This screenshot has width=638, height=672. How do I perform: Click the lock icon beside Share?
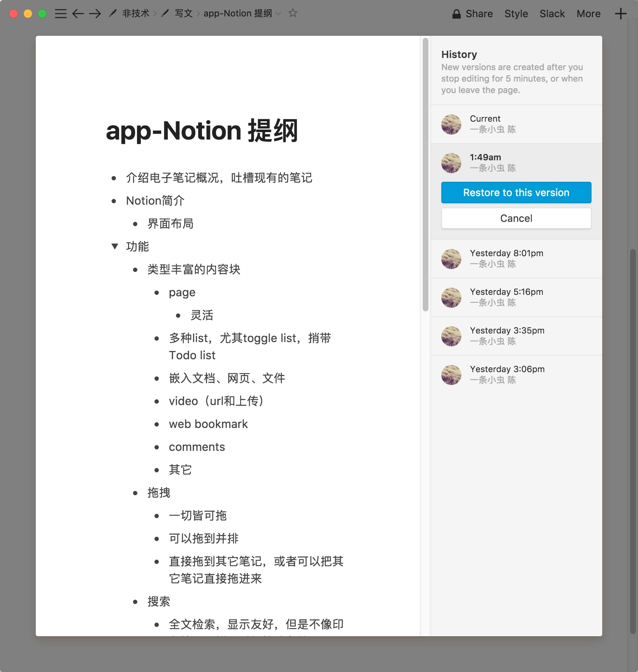[x=456, y=14]
